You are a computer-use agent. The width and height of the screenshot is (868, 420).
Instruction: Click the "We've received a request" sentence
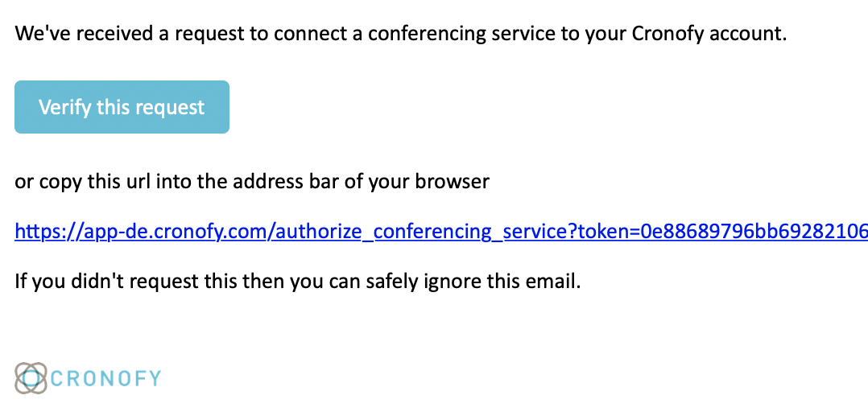[401, 34]
